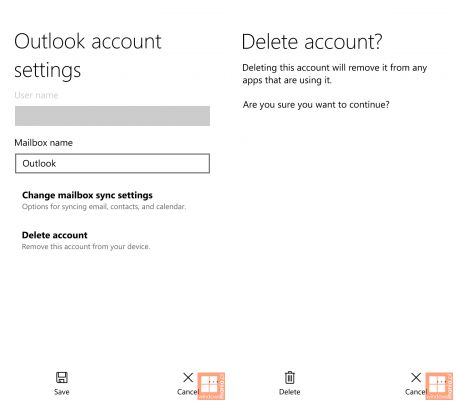
Task: Click the 'User name' label
Action: [36, 95]
